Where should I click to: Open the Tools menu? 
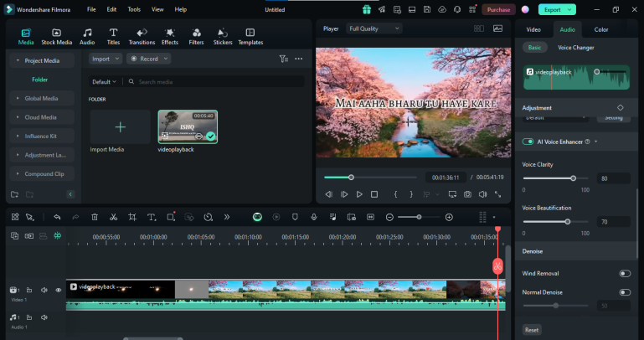point(134,9)
